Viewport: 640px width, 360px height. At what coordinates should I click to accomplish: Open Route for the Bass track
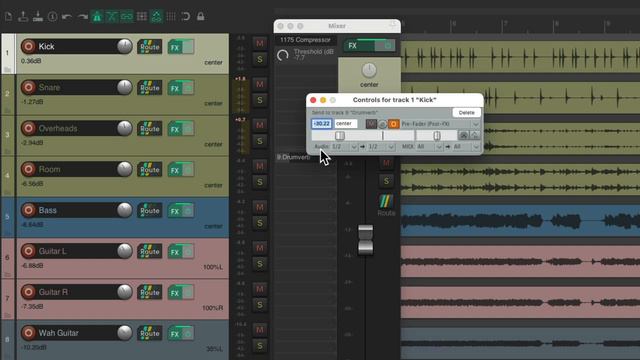pos(149,211)
